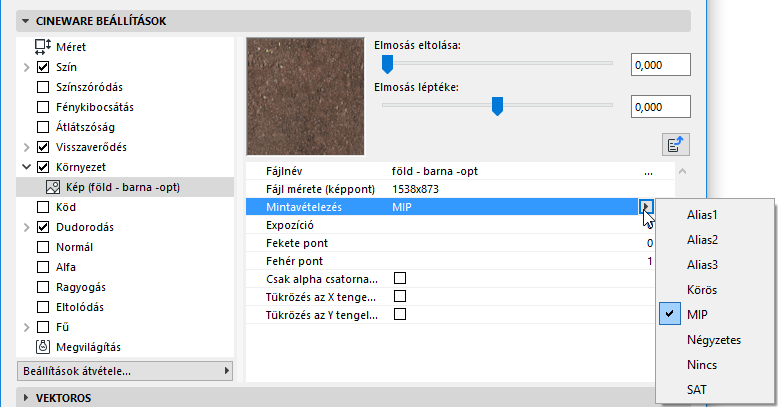
Task: Select the Fekete pont property row
Action: point(450,243)
